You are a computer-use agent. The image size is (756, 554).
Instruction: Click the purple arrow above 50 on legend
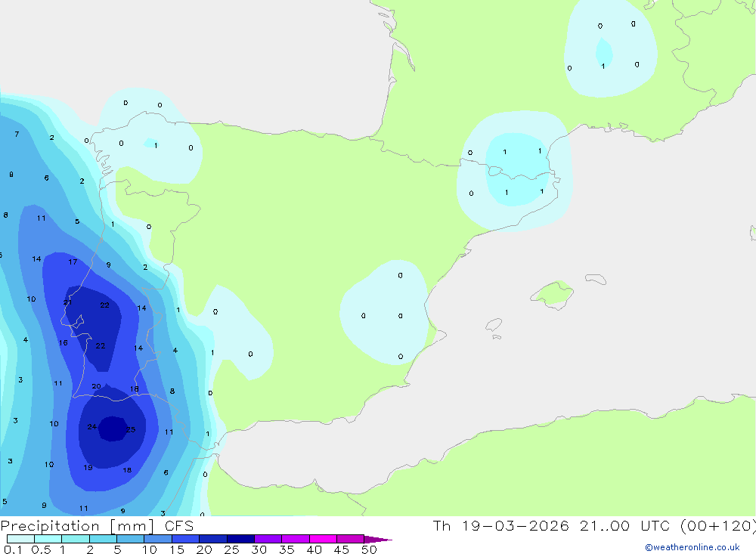(377, 540)
